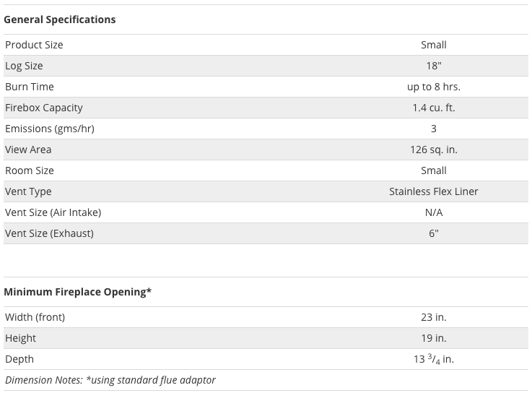Select the 1.4 cu. ft. value
Screen dimensions: 532x393
[x=433, y=108]
